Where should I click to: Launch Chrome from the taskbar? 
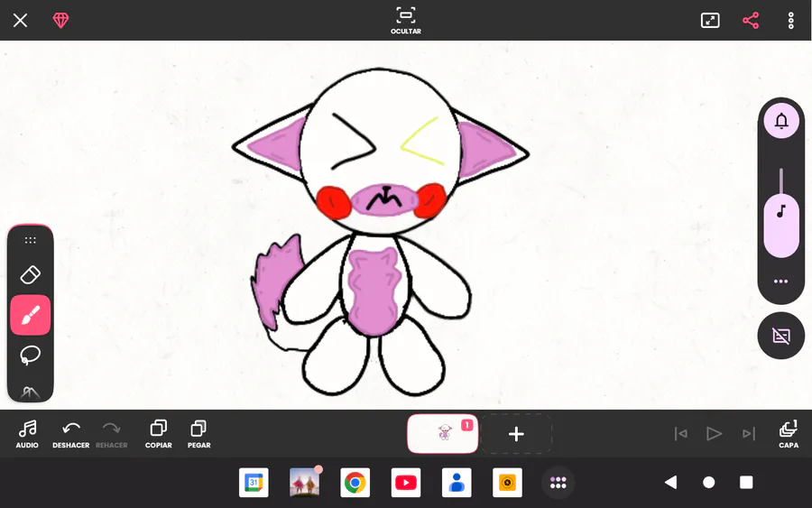(355, 483)
